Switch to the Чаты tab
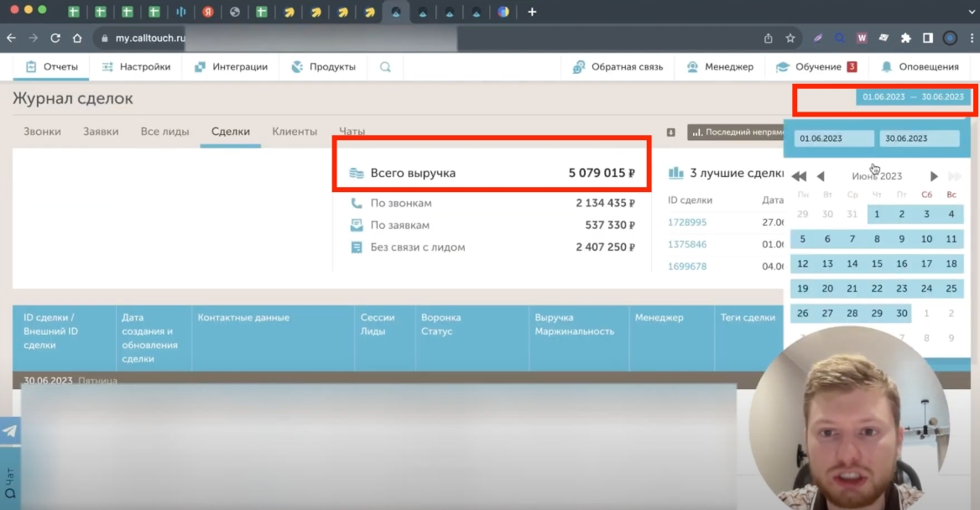 (x=352, y=131)
